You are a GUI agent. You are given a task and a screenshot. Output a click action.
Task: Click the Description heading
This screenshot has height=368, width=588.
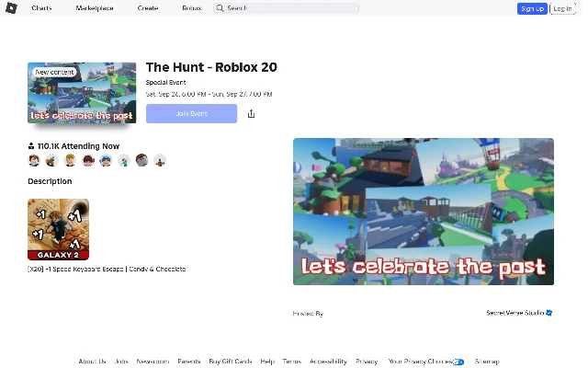(x=50, y=181)
